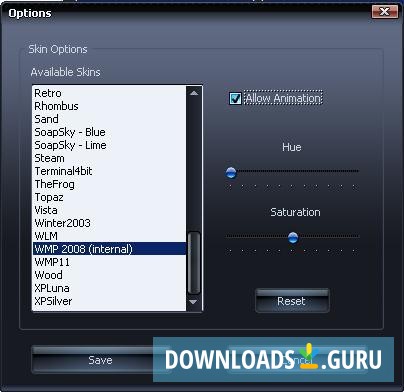Click the Saturation slider handle
This screenshot has width=404, height=392.
click(293, 237)
